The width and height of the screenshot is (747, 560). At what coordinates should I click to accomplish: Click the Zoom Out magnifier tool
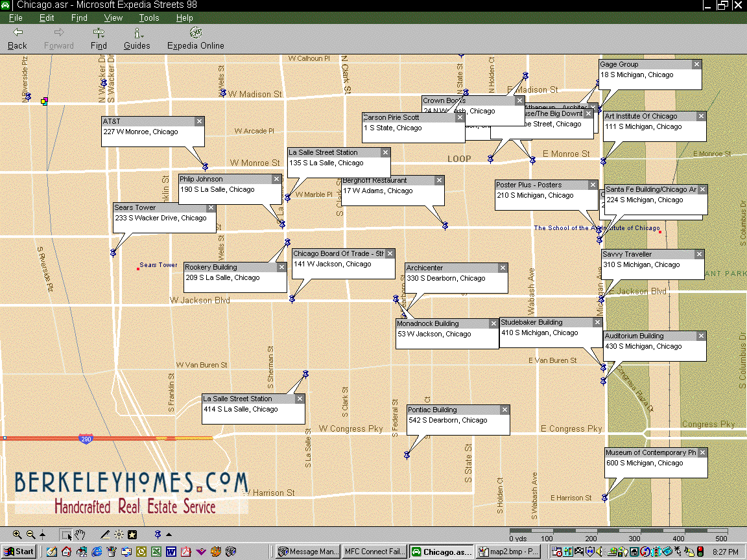click(x=30, y=535)
